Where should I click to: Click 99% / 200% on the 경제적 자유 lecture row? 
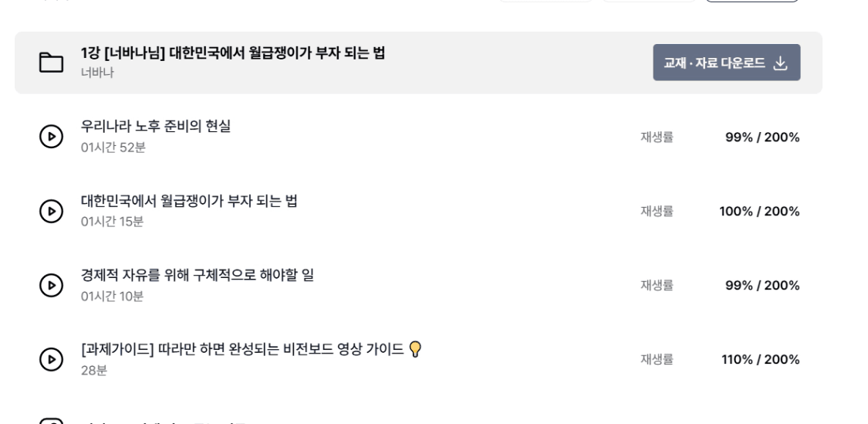point(762,286)
